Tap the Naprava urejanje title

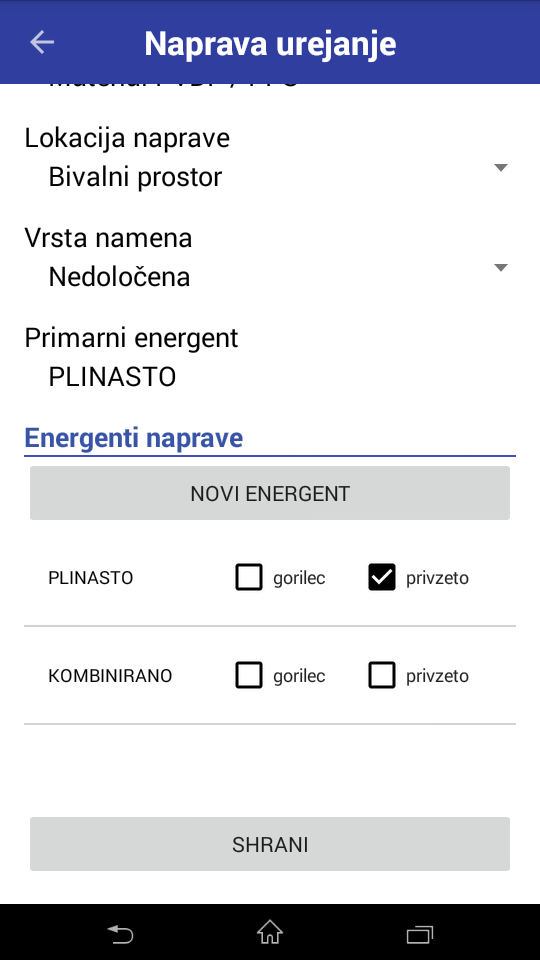pyautogui.click(x=270, y=43)
